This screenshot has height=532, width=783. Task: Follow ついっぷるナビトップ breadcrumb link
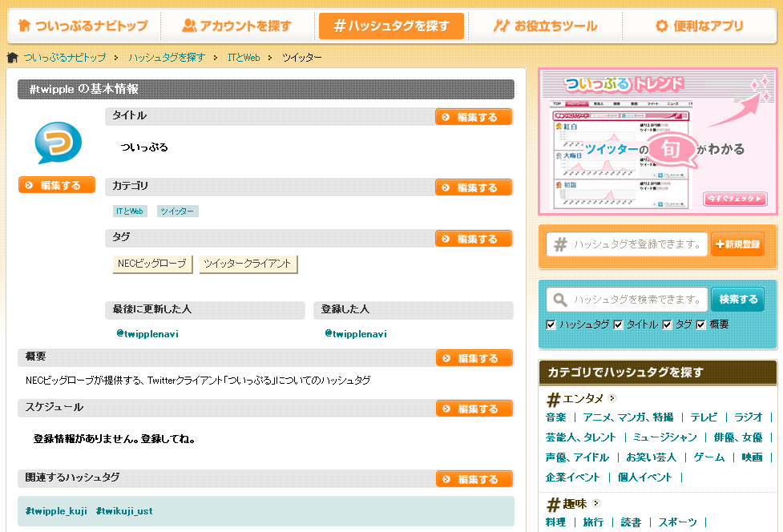(x=65, y=58)
